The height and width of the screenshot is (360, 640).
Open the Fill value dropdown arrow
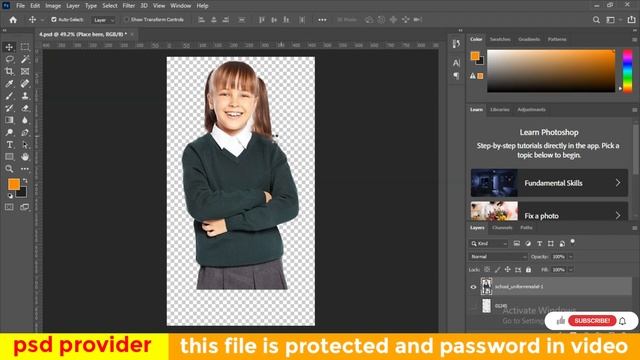point(571,270)
